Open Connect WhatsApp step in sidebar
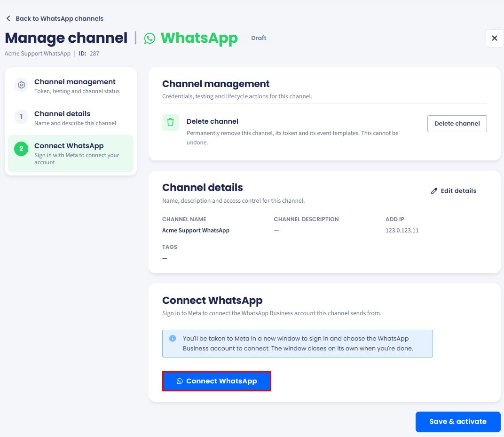This screenshot has width=504, height=437. click(x=71, y=154)
